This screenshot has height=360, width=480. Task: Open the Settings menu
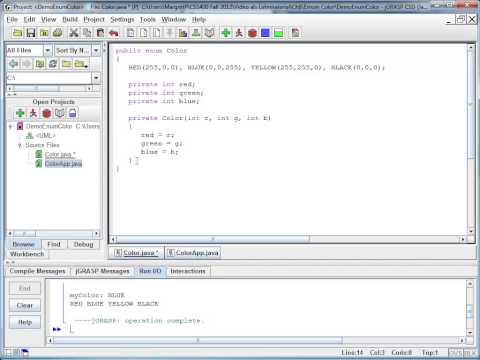[122, 19]
